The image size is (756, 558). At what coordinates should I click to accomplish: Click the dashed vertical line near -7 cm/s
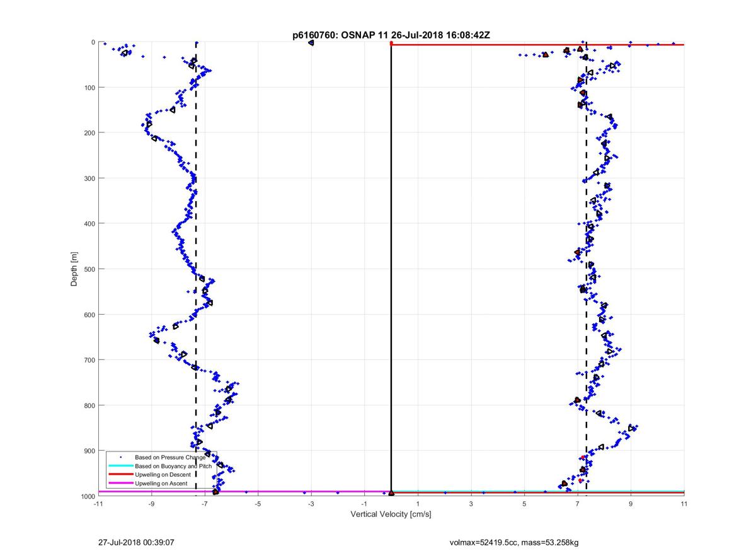[196, 269]
